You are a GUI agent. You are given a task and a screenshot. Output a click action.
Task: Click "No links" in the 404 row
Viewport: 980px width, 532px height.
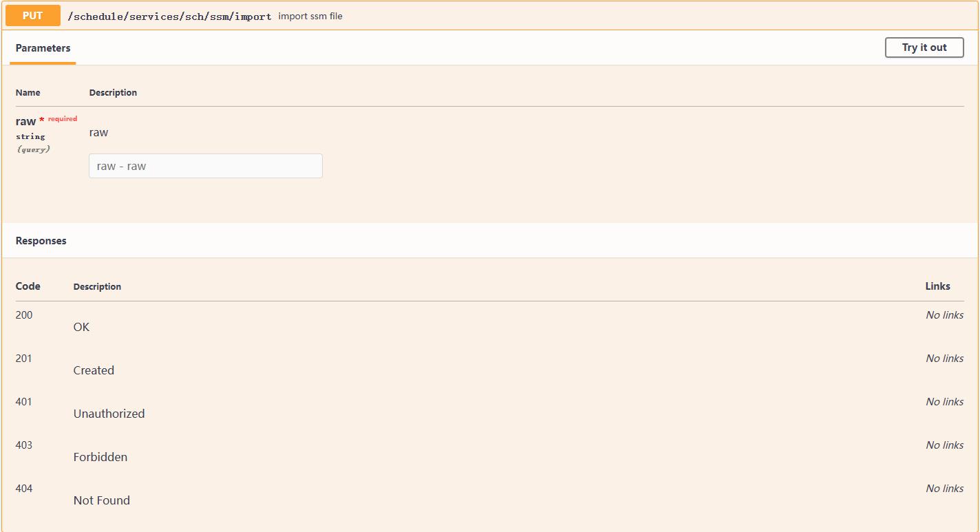click(x=944, y=489)
